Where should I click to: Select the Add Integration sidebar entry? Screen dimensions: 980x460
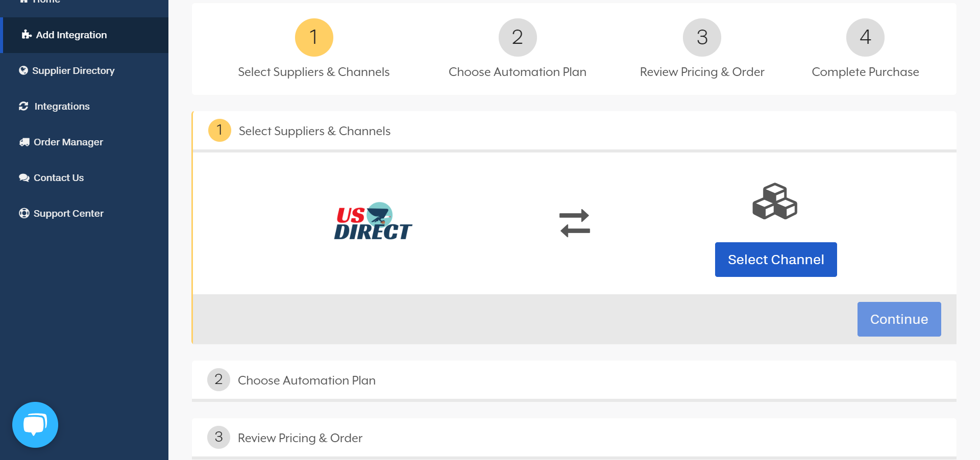[71, 34]
